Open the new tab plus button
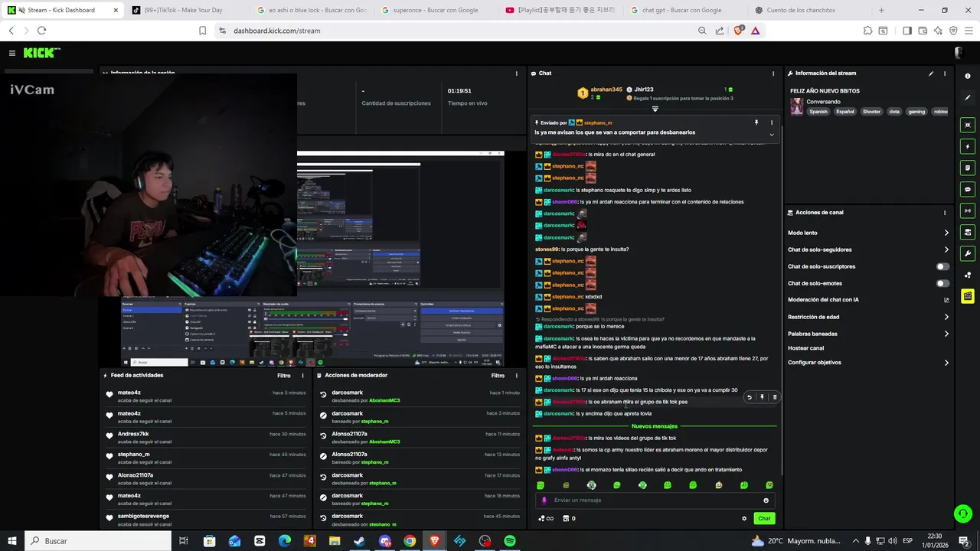 click(x=881, y=10)
